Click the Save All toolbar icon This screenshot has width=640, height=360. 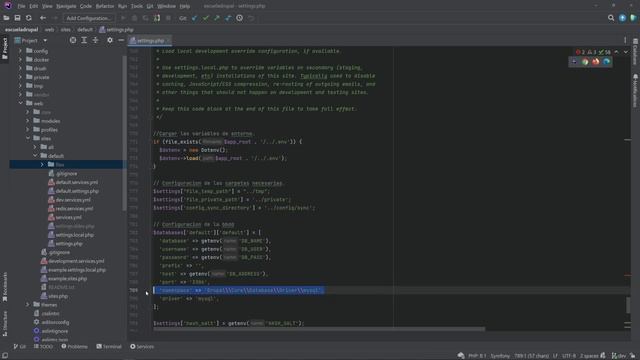[17, 18]
